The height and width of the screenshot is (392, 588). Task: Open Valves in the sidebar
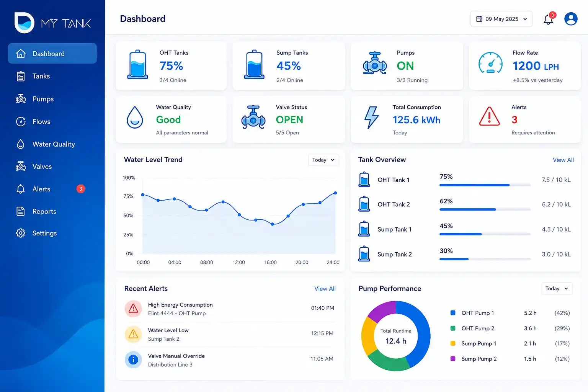pos(52,167)
